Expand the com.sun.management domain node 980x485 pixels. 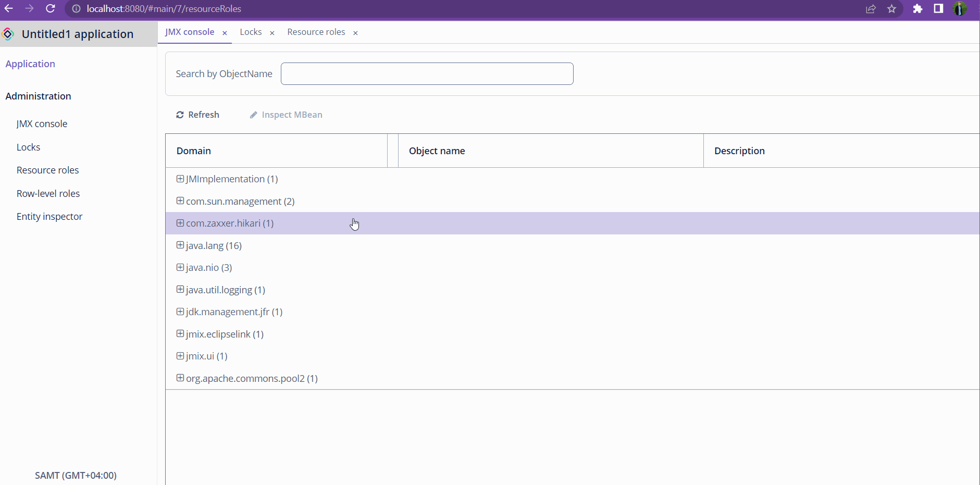pos(180,201)
